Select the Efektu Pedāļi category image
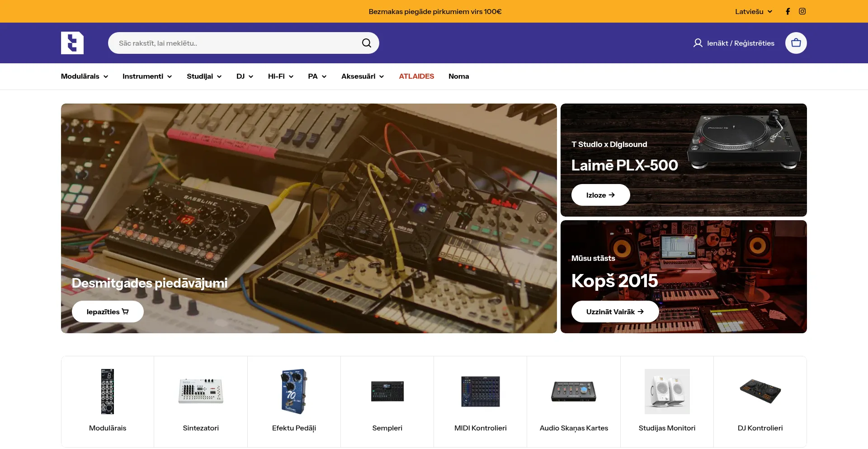This screenshot has width=868, height=449. (294, 391)
